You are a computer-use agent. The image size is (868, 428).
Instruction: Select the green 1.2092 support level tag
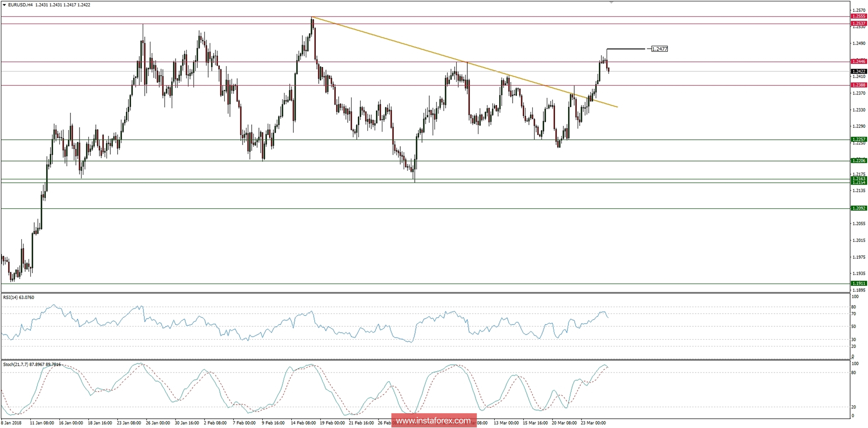point(858,208)
